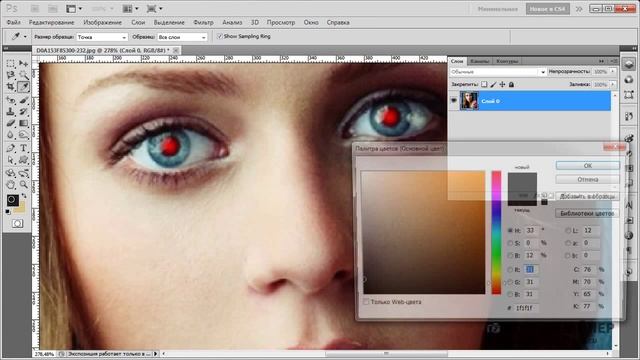The height and width of the screenshot is (360, 640).
Task: Select the L (lightness) radio button
Action: 568,230
